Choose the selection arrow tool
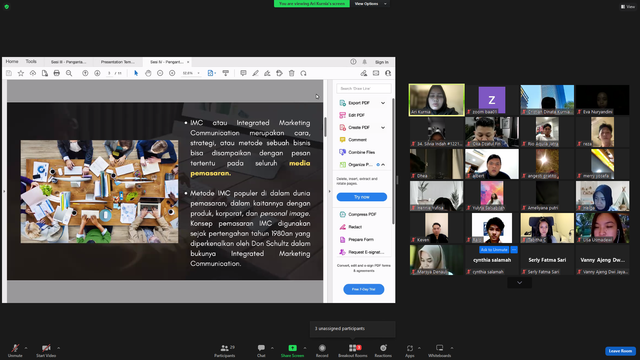This screenshot has width=640, height=360. tap(136, 73)
